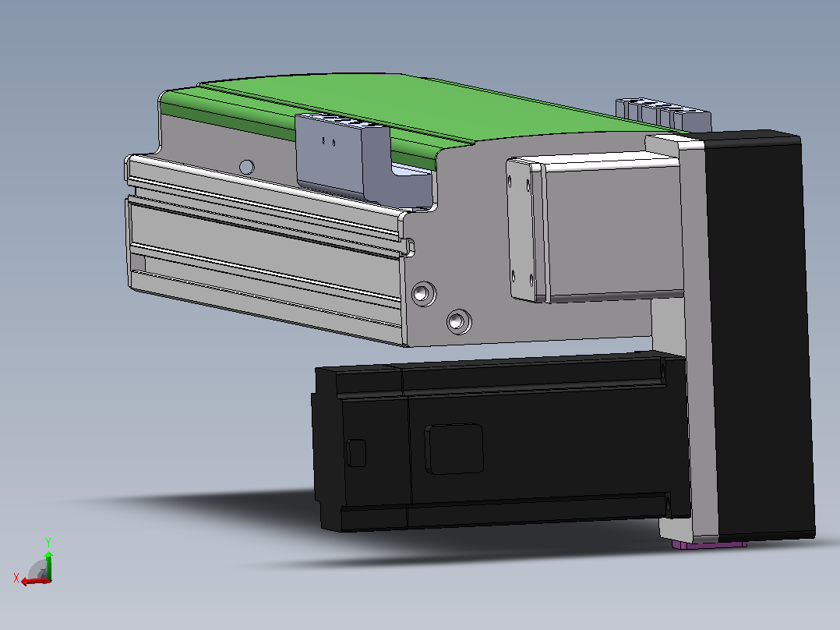Select the black motor body below the housing
840x630 pixels.
coord(501,441)
